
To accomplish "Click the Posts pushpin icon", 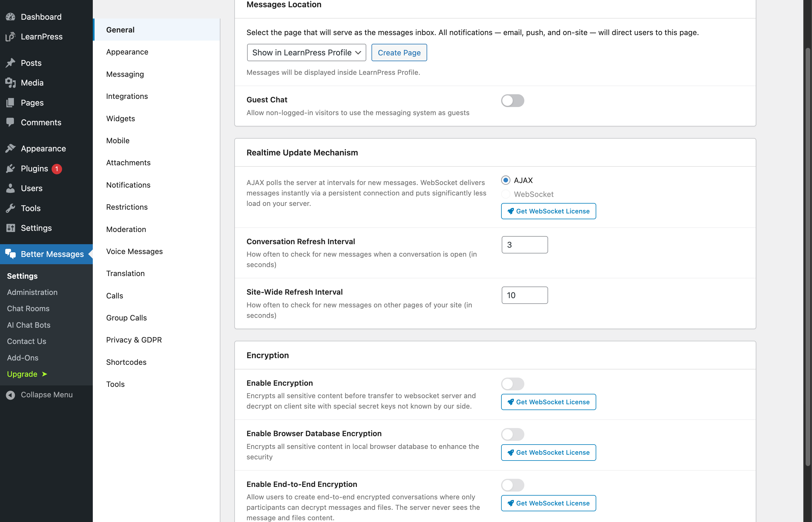I will (10, 63).
